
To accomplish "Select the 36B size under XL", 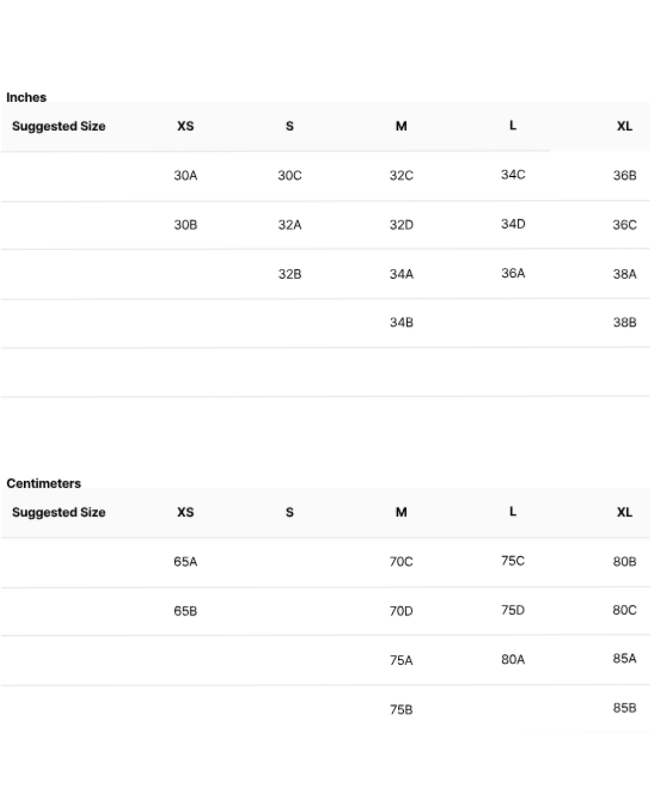I will 624,176.
